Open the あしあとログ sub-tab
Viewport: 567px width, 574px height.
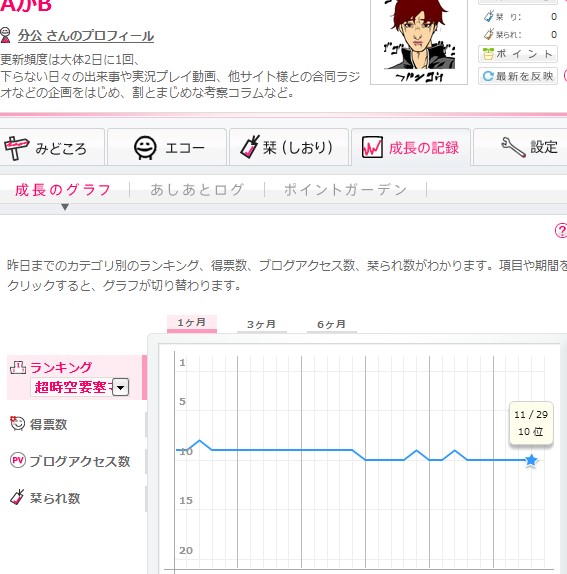[x=197, y=190]
